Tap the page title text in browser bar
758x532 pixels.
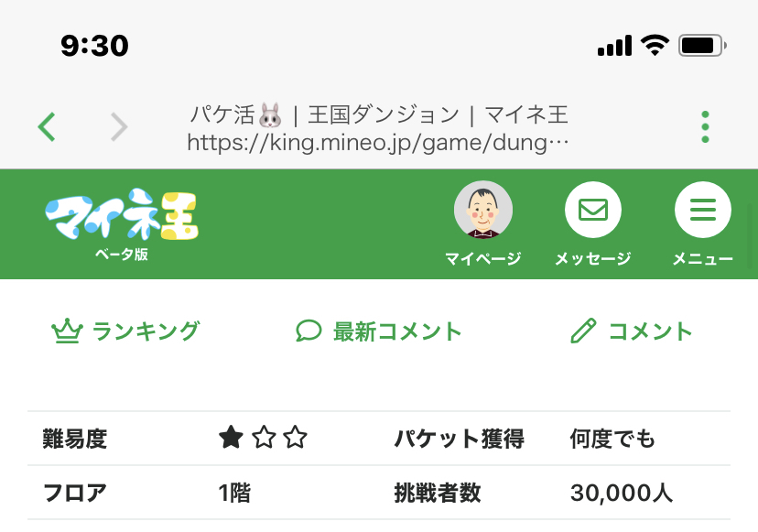point(378,114)
